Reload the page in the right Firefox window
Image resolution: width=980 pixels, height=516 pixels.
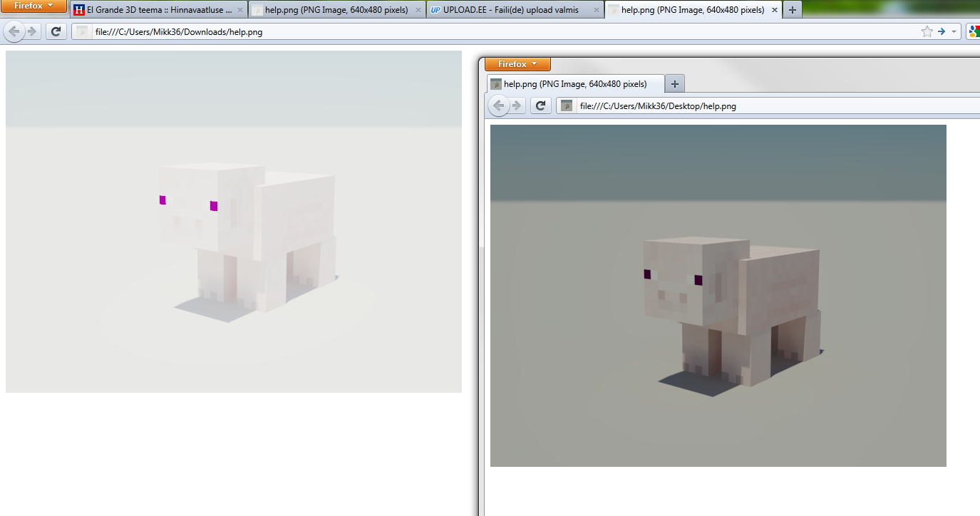point(540,105)
